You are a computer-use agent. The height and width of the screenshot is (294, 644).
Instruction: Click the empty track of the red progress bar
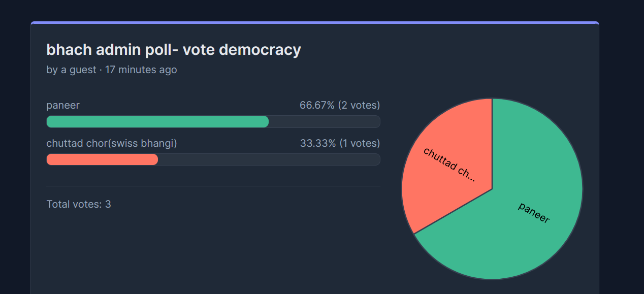click(x=269, y=159)
